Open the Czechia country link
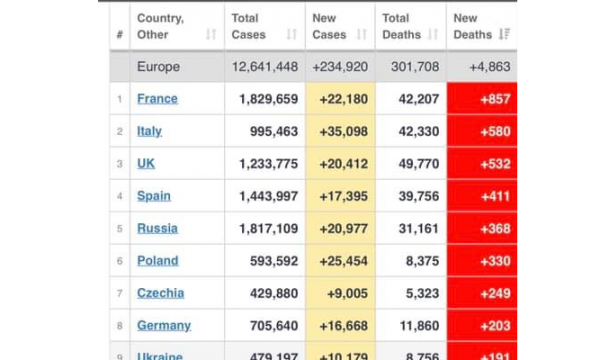 point(161,293)
